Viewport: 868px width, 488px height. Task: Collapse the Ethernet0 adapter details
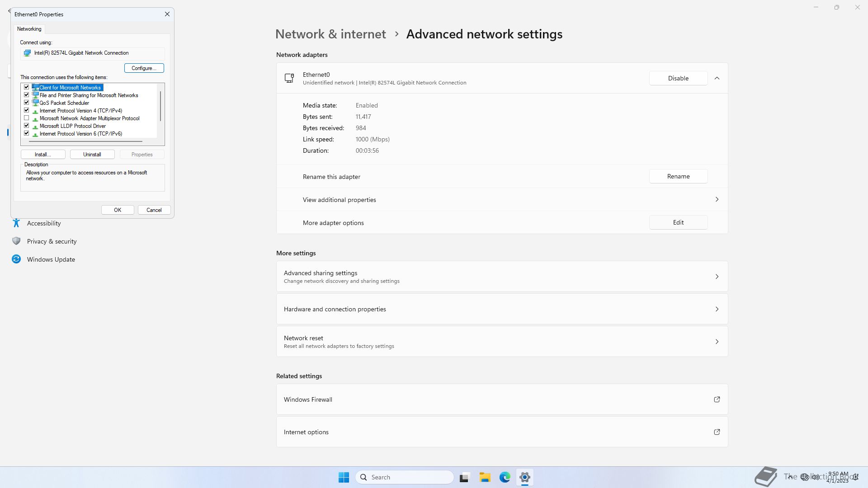(x=717, y=78)
